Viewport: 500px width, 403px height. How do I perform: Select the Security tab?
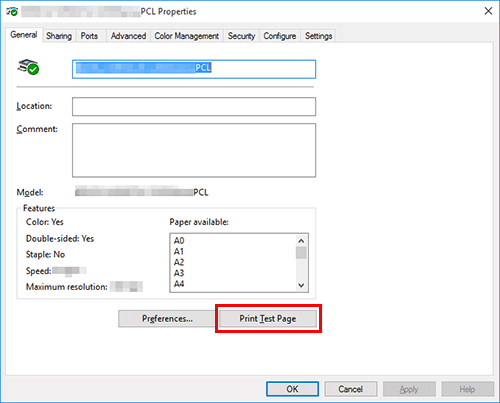click(x=241, y=36)
